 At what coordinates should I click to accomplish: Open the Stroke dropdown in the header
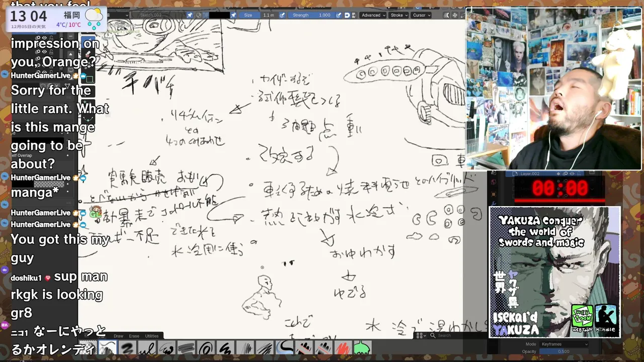pos(398,15)
